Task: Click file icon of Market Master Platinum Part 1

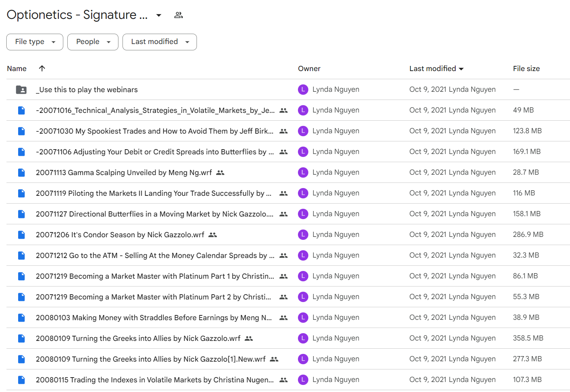Action: (x=21, y=276)
